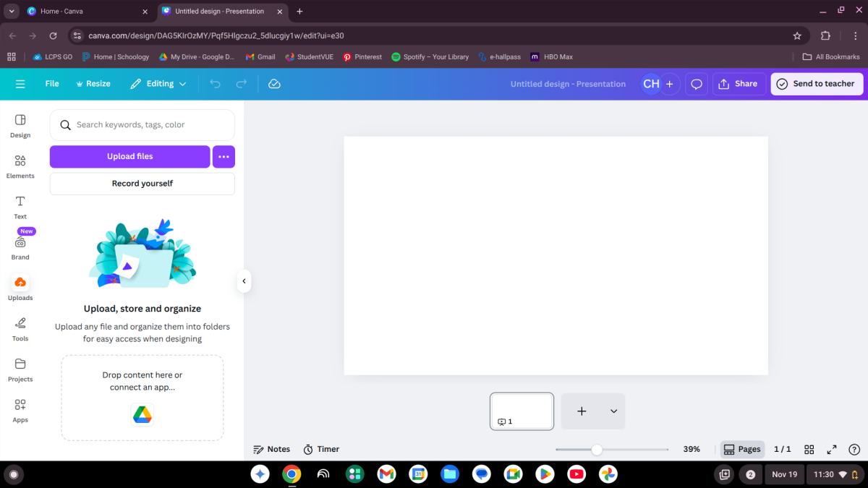Open the ChromeOS launcher button
Viewport: 868px width, 488px height.
(x=13, y=474)
